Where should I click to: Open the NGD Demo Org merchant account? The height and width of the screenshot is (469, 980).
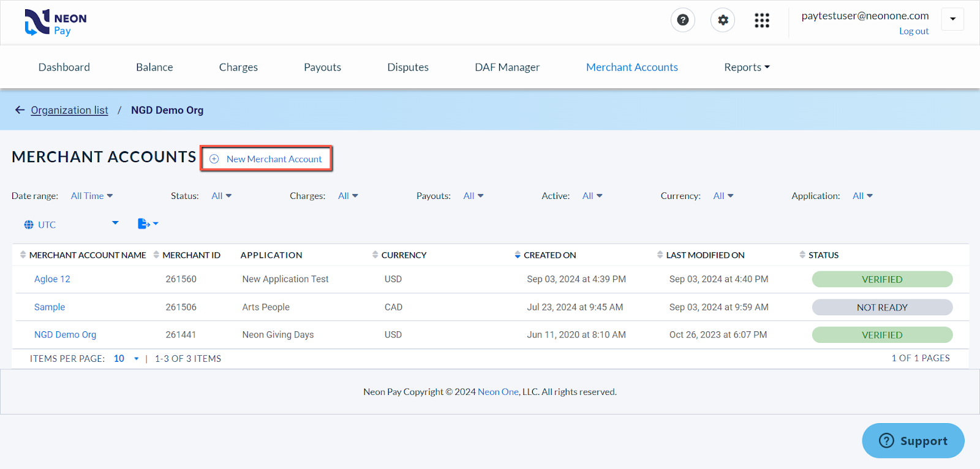tap(65, 335)
